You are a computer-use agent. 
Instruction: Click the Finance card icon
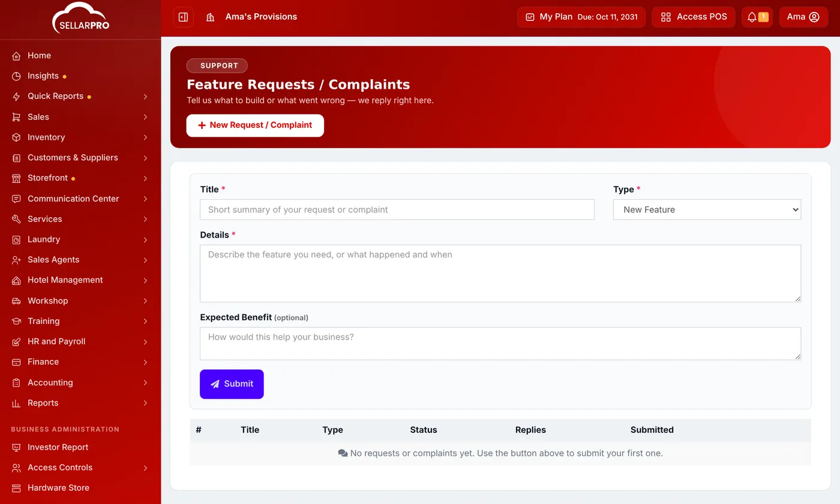pyautogui.click(x=16, y=362)
